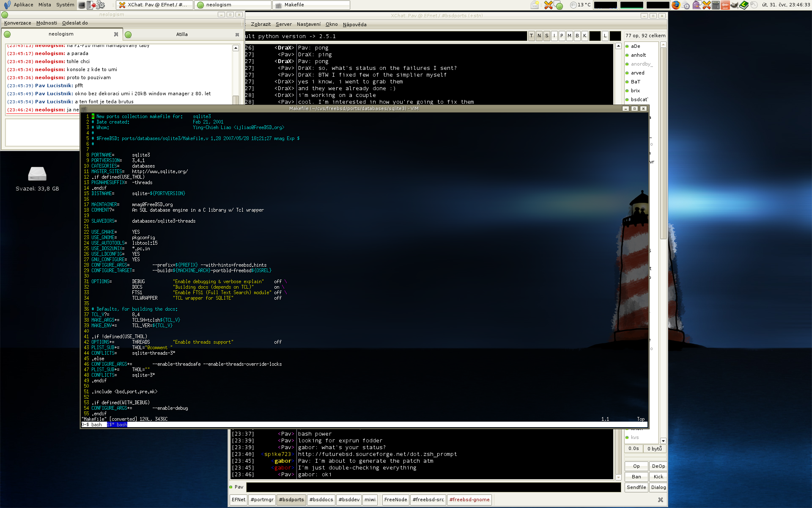The image size is (812, 508).
Task: Launch Firefox from the top panel
Action: [x=676, y=5]
